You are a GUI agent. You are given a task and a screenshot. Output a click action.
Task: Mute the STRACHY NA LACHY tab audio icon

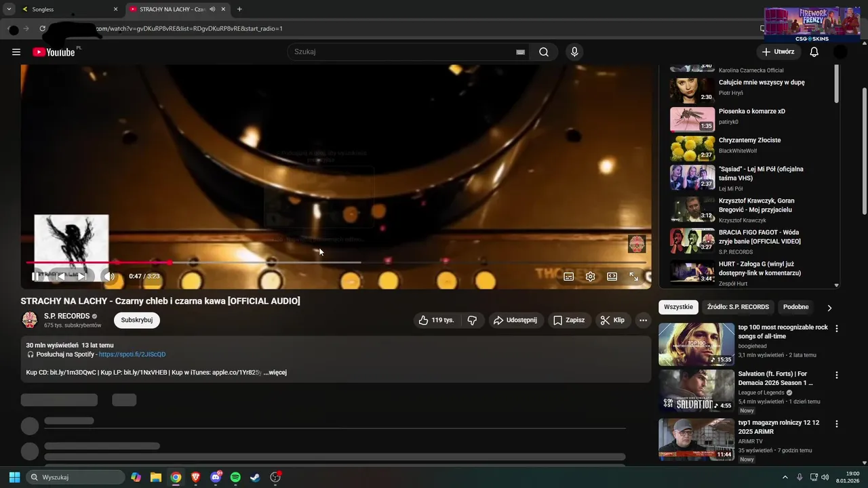[212, 9]
